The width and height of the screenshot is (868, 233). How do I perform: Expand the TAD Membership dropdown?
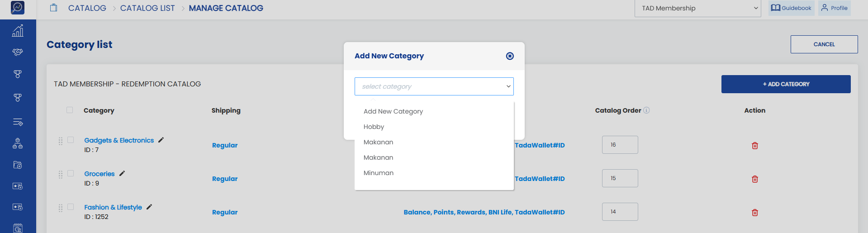[698, 8]
